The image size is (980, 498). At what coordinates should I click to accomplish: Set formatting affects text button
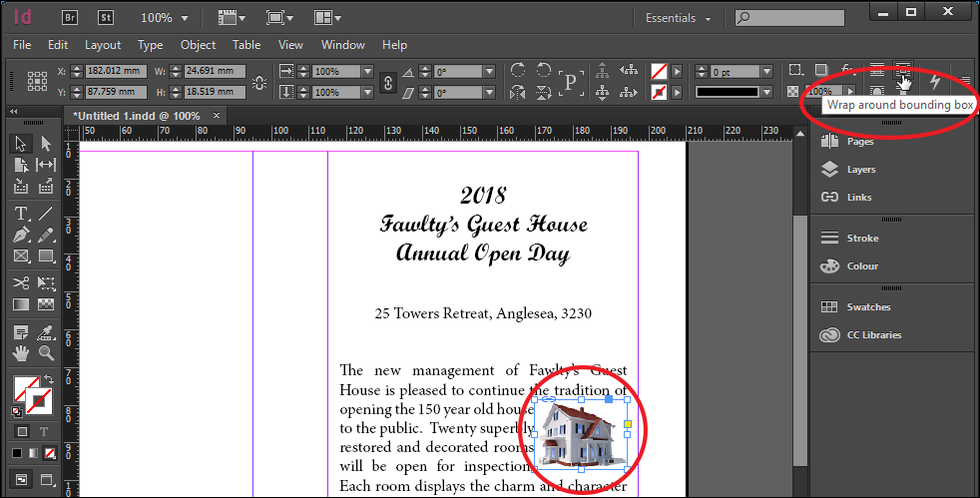click(44, 432)
